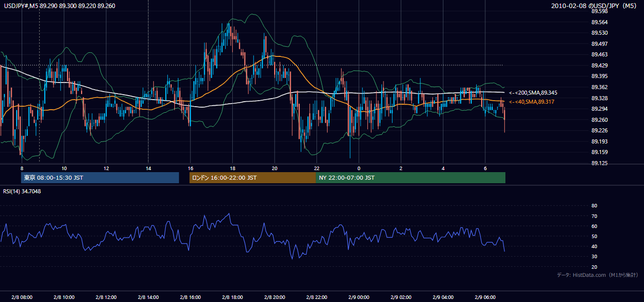Click the RSI 80 level label
Image resolution: width=644 pixels, height=302 pixels.
[594, 206]
